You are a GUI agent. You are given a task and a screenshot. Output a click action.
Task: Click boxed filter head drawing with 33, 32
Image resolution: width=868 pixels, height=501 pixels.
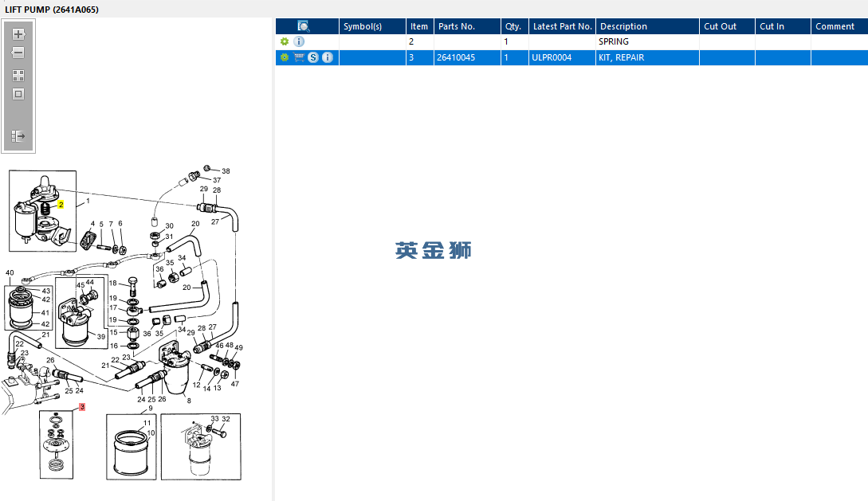(x=201, y=447)
